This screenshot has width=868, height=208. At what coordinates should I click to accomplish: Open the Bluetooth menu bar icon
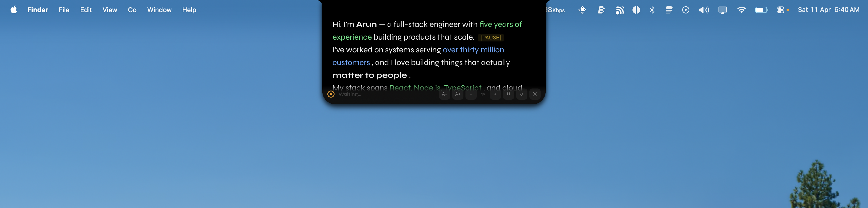point(652,10)
